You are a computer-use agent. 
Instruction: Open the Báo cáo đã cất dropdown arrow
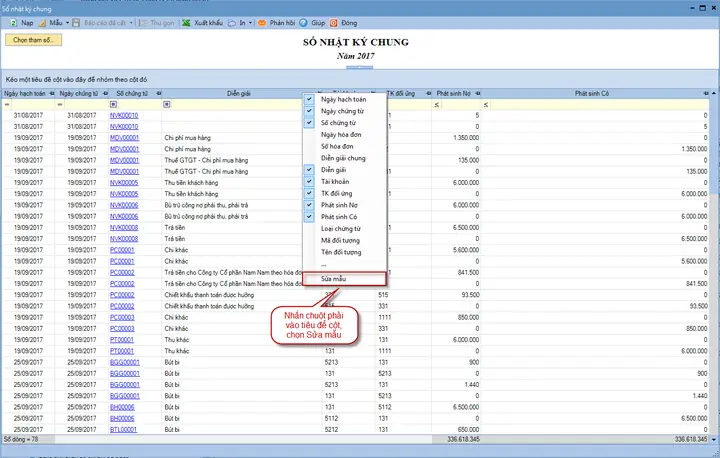point(131,23)
